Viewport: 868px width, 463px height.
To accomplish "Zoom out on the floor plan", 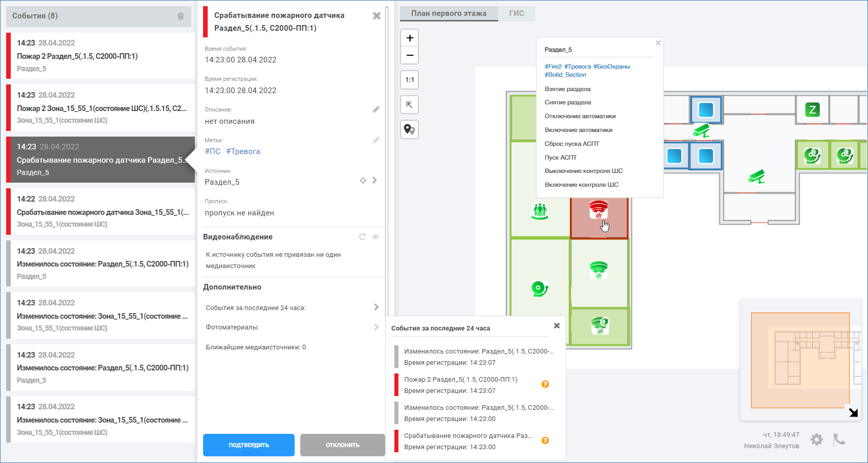I will [410, 55].
